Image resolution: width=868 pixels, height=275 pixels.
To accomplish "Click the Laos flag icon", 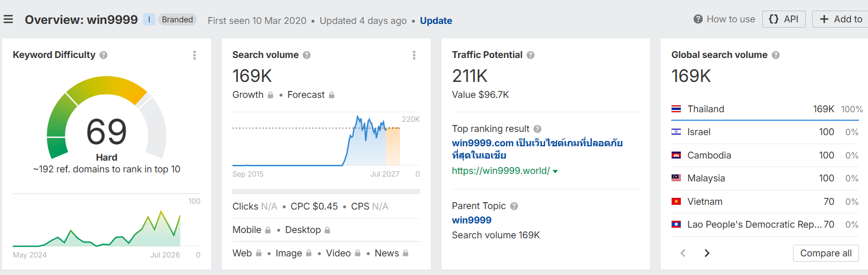I will 677,224.
